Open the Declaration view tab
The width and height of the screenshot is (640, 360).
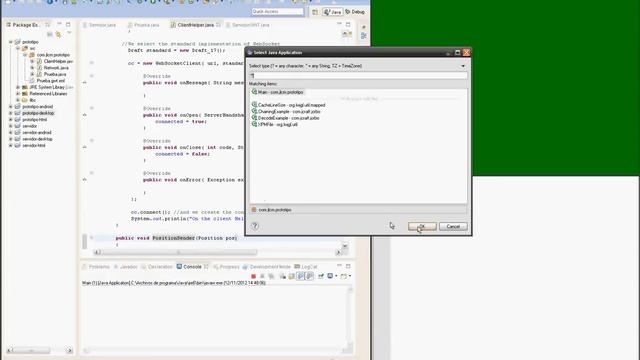[157, 267]
